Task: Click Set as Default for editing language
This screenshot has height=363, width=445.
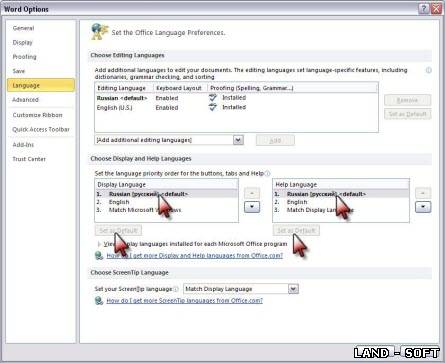Action: tap(407, 114)
